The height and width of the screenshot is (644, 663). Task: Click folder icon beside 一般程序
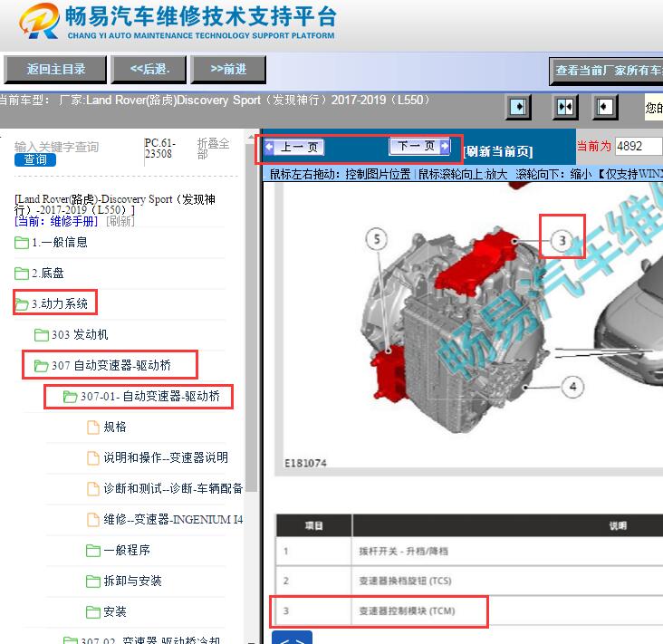pyautogui.click(x=93, y=551)
